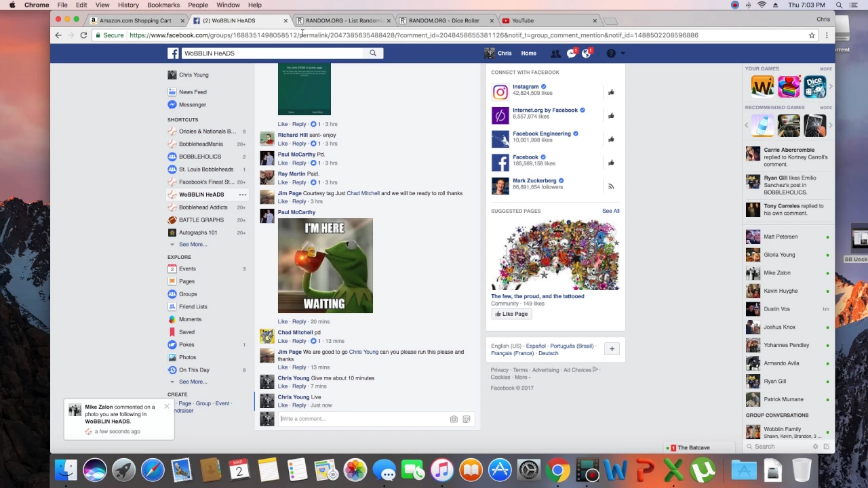Screen dimensions: 868x488
Task: Open Saved items
Action: click(x=186, y=332)
